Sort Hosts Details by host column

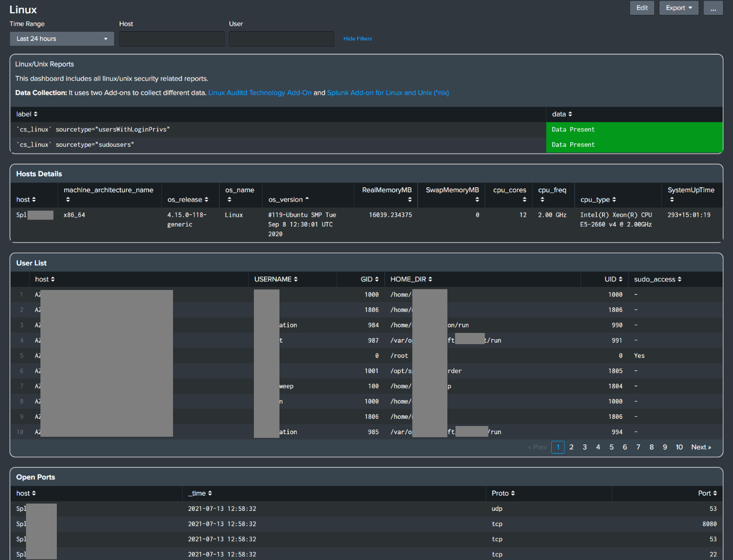pyautogui.click(x=26, y=199)
